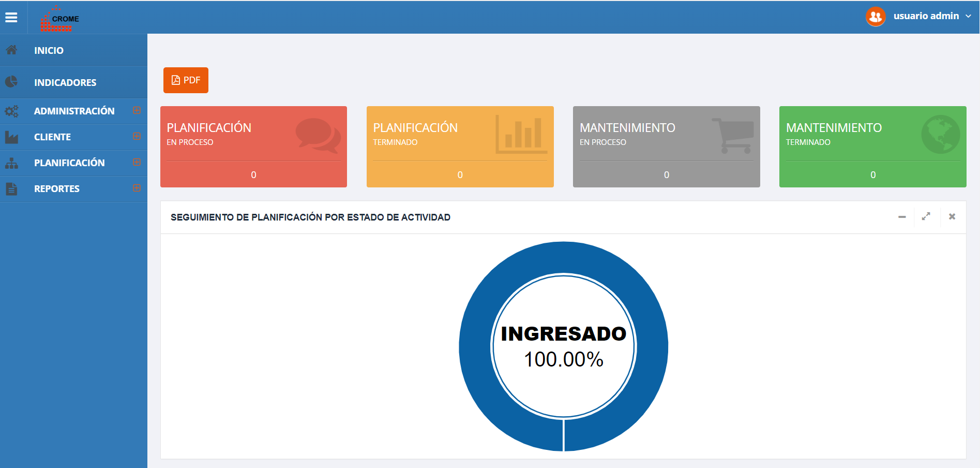The height and width of the screenshot is (468, 980).
Task: Expand the CLIENTE submenu plus icon
Action: [x=137, y=136]
